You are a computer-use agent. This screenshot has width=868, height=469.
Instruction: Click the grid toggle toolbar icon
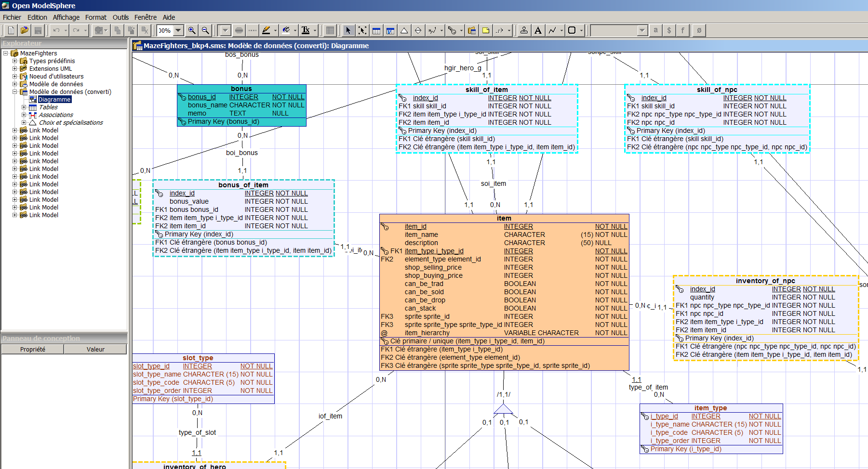tap(330, 30)
